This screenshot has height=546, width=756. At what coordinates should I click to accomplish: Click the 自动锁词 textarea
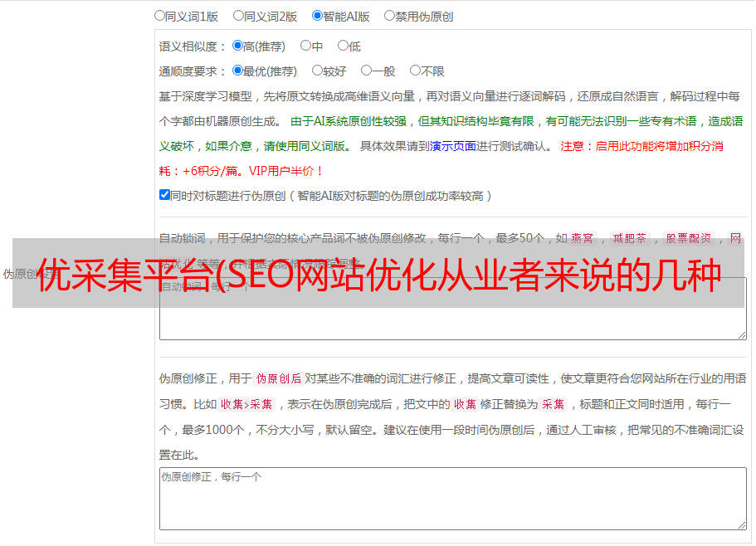click(453, 309)
